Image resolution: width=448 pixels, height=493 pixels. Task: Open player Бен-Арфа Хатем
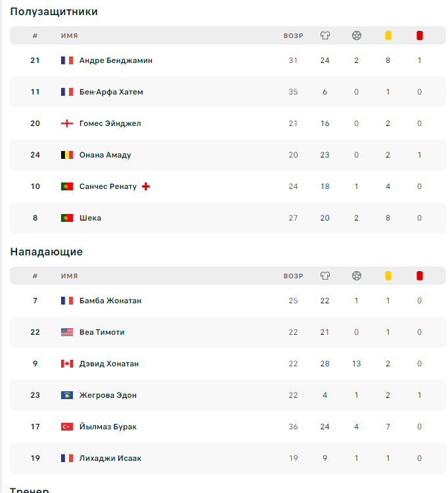click(111, 92)
